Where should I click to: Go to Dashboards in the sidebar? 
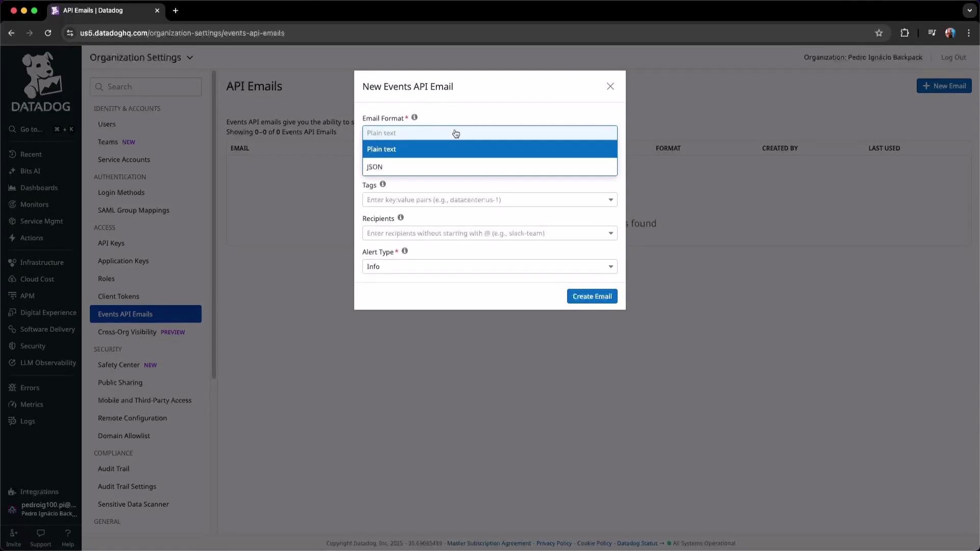coord(39,188)
